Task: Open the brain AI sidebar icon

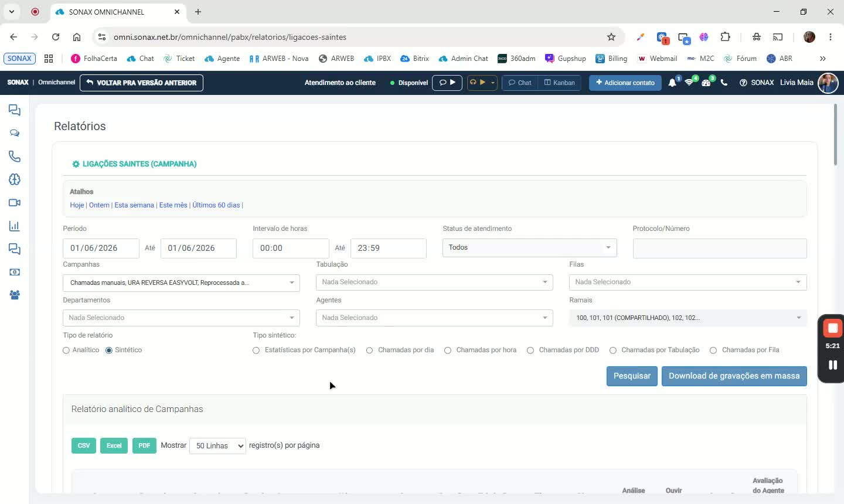Action: pyautogui.click(x=15, y=179)
